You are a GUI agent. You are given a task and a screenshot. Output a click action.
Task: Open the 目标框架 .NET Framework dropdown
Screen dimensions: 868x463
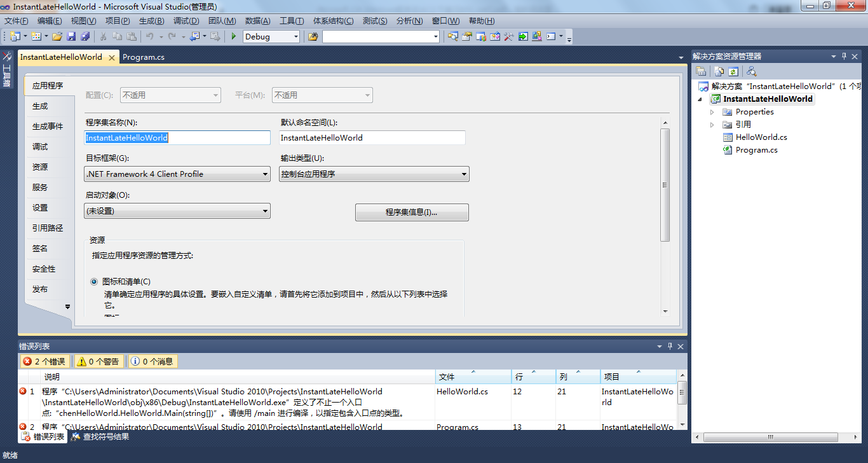coord(177,174)
